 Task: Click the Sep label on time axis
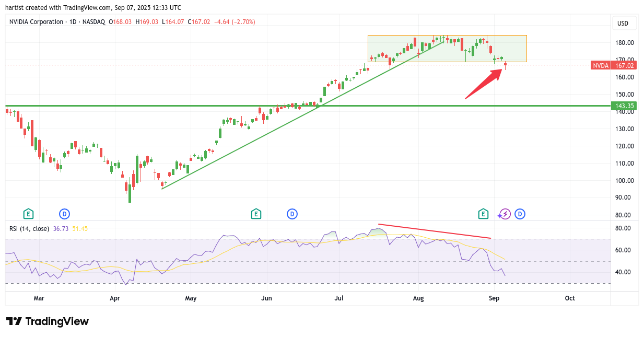click(x=494, y=298)
